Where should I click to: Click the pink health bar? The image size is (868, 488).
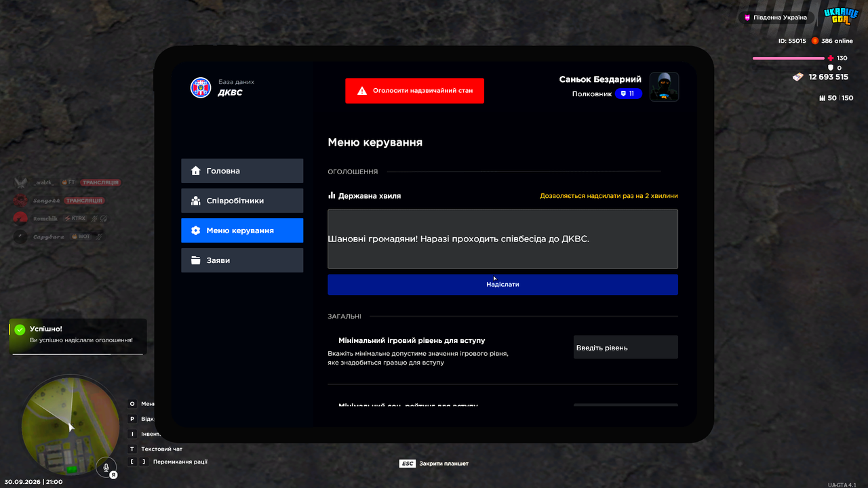pyautogui.click(x=788, y=58)
